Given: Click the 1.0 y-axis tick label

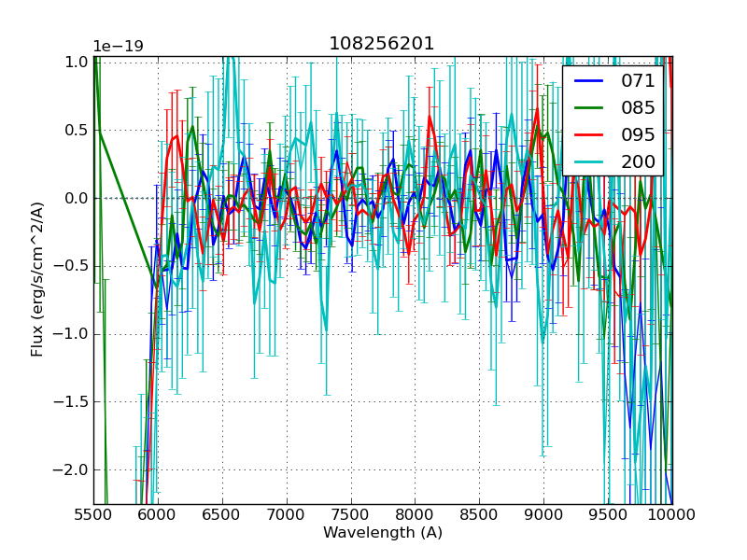Looking at the screenshot, I should 76,63.
